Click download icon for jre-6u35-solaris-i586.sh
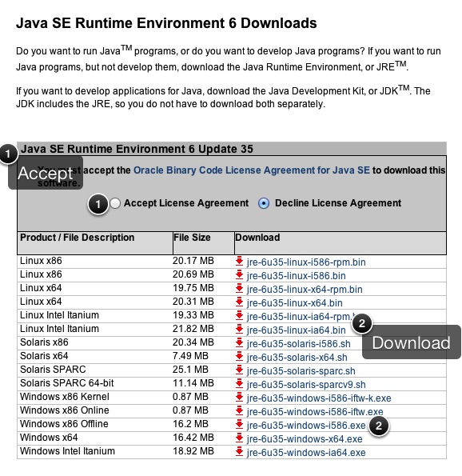Screen dimensions: 462x476 [239, 342]
